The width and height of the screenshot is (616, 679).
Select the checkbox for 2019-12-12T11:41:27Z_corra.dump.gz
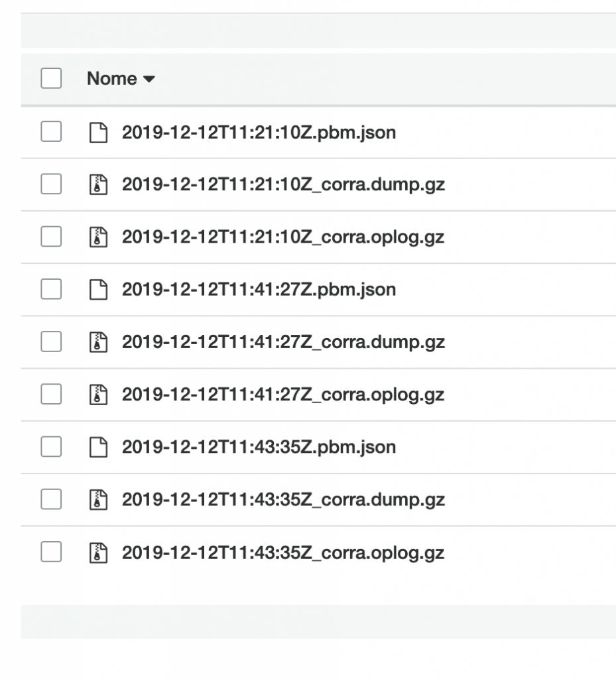50,342
